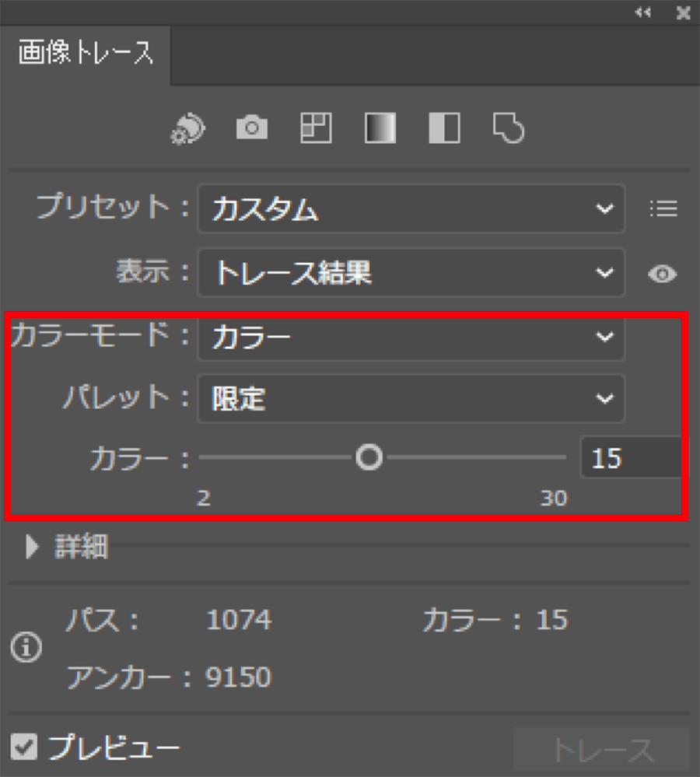Toggle the eye icon next to 表示
The height and width of the screenshot is (777, 700).
coord(663,274)
